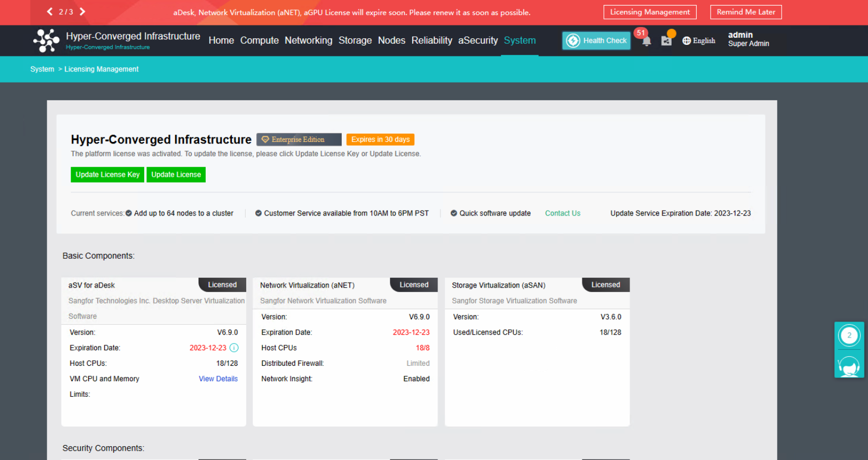The height and width of the screenshot is (460, 868).
Task: Open the aSecurity menu
Action: coord(478,40)
